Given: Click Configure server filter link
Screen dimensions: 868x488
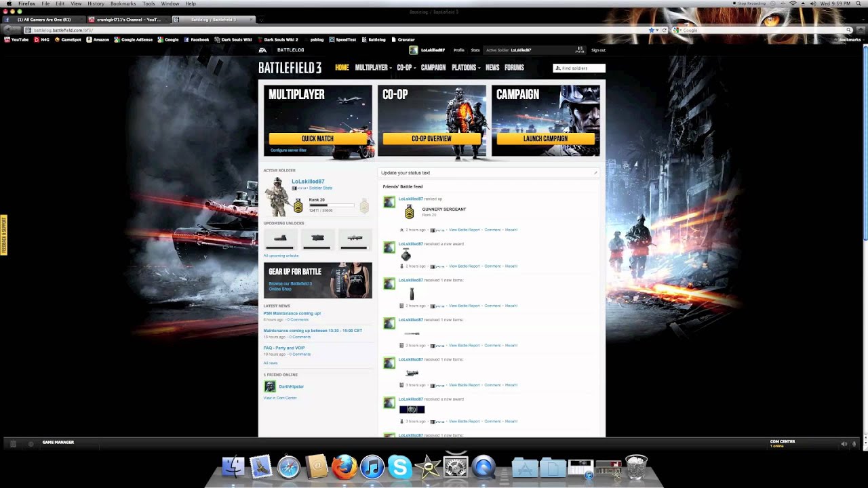Looking at the screenshot, I should pos(288,150).
